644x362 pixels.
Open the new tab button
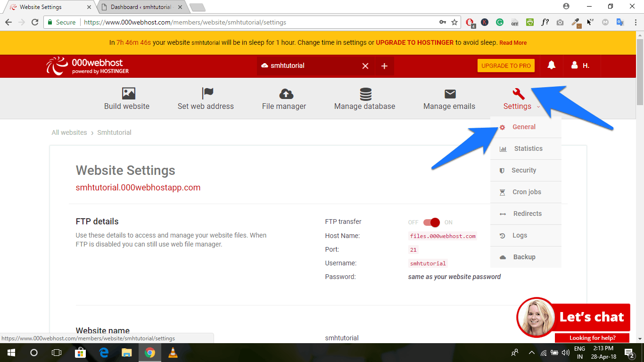197,8
